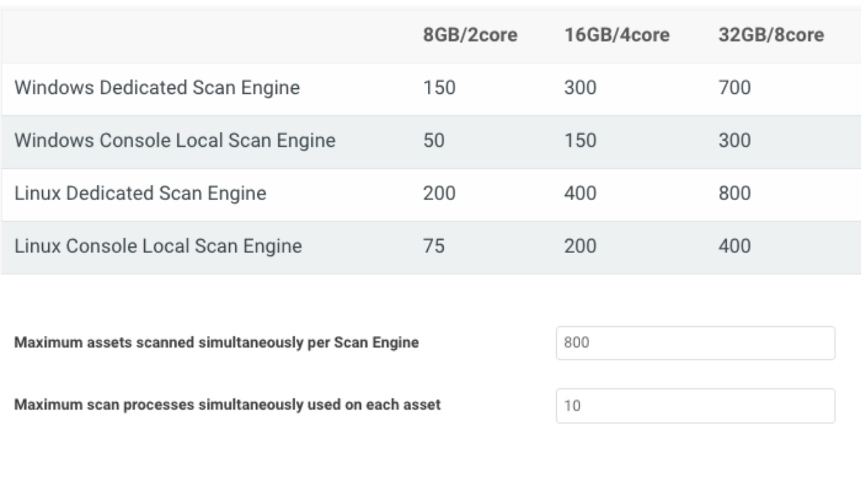Click Windows Dedicated 8GB/2core cell showing 150
The width and height of the screenshot is (868, 480).
438,89
